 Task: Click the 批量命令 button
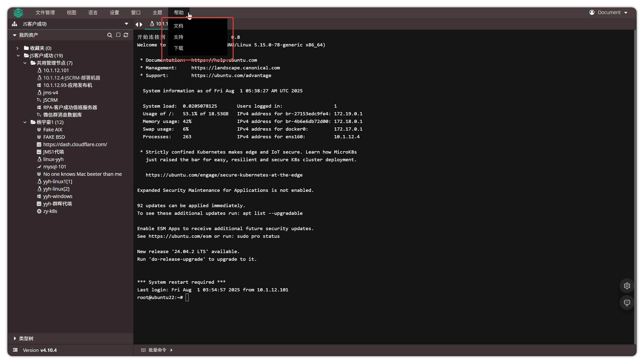click(157, 350)
